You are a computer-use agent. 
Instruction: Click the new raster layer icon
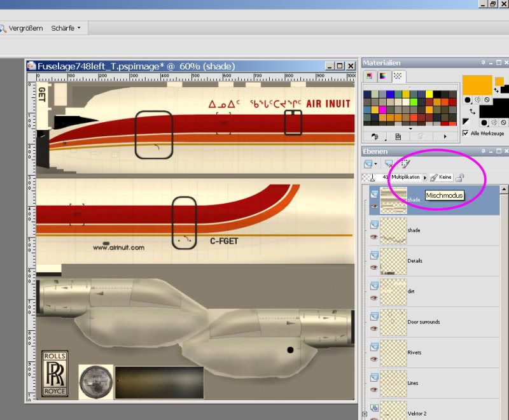point(368,164)
